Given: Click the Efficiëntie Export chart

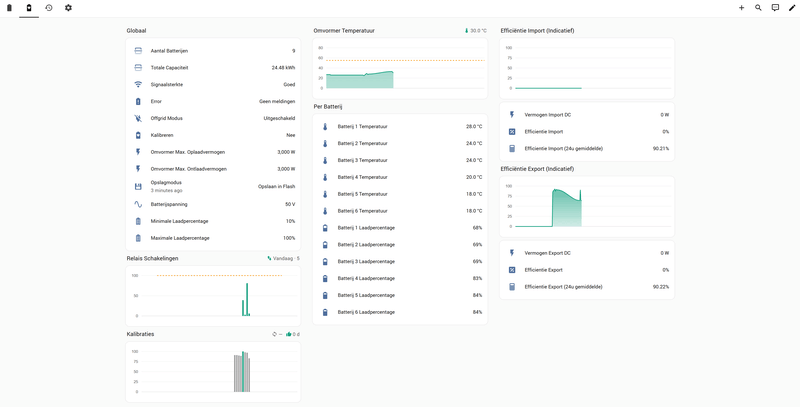Looking at the screenshot, I should click(x=587, y=206).
